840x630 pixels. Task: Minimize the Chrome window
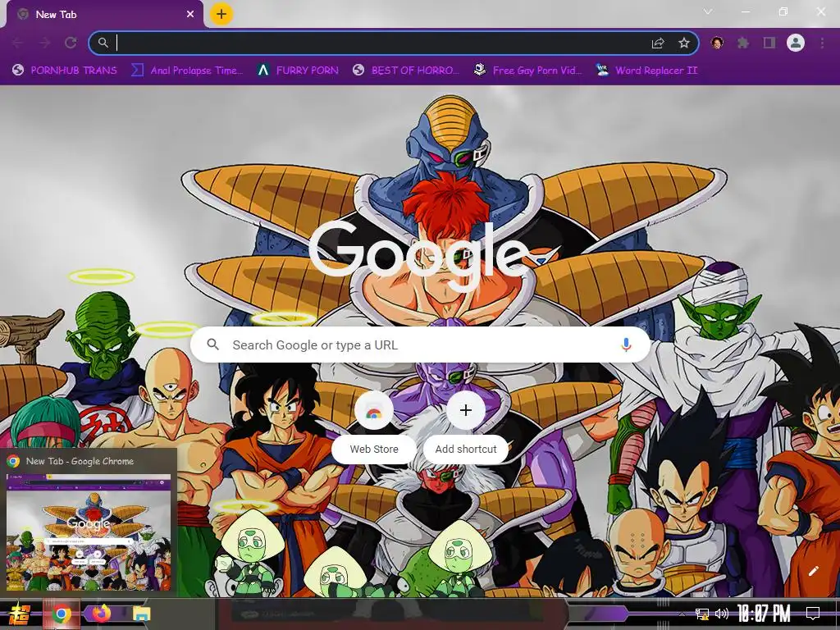(745, 11)
